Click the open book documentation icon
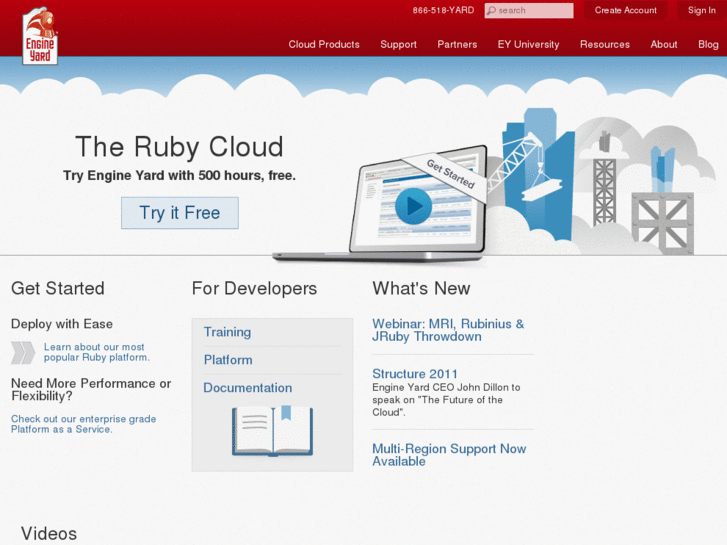The width and height of the screenshot is (727, 545). [x=273, y=431]
